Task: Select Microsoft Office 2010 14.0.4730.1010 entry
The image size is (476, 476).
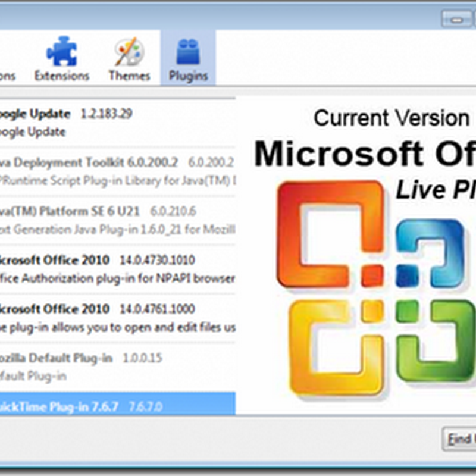Action: coord(117,270)
